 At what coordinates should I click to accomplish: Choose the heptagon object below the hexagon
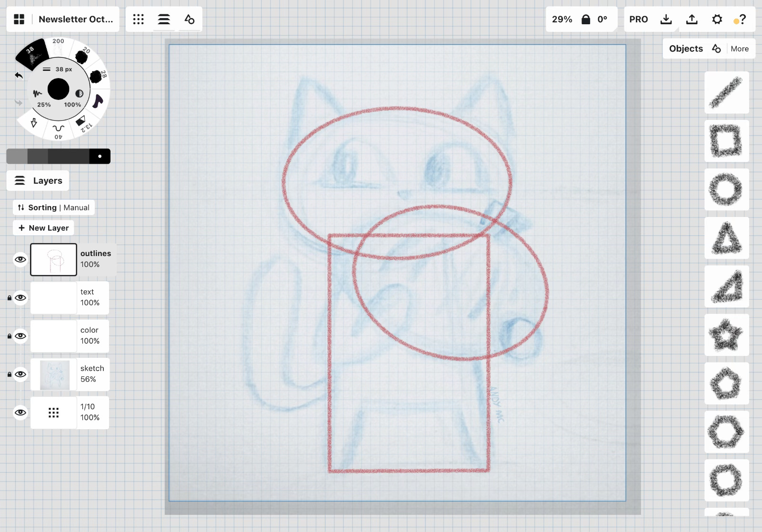tap(726, 481)
